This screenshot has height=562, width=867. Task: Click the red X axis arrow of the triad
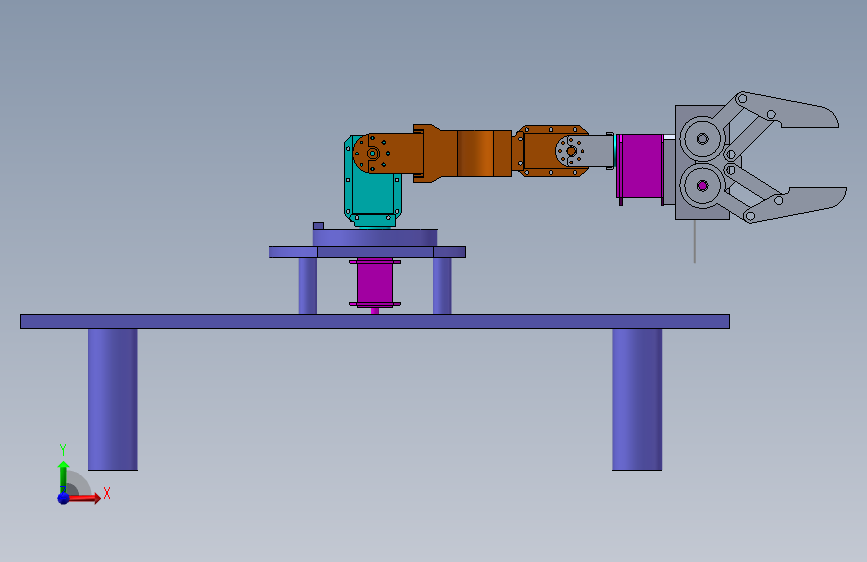pyautogui.click(x=84, y=498)
